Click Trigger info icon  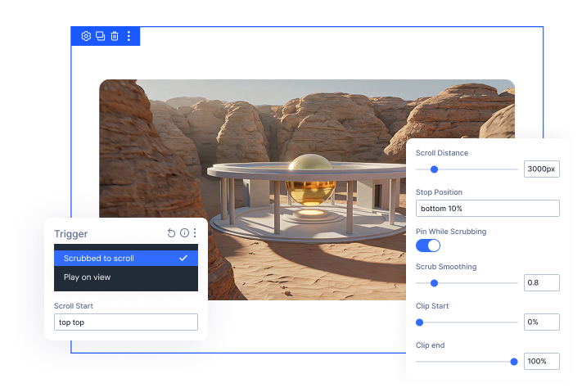pyautogui.click(x=184, y=232)
